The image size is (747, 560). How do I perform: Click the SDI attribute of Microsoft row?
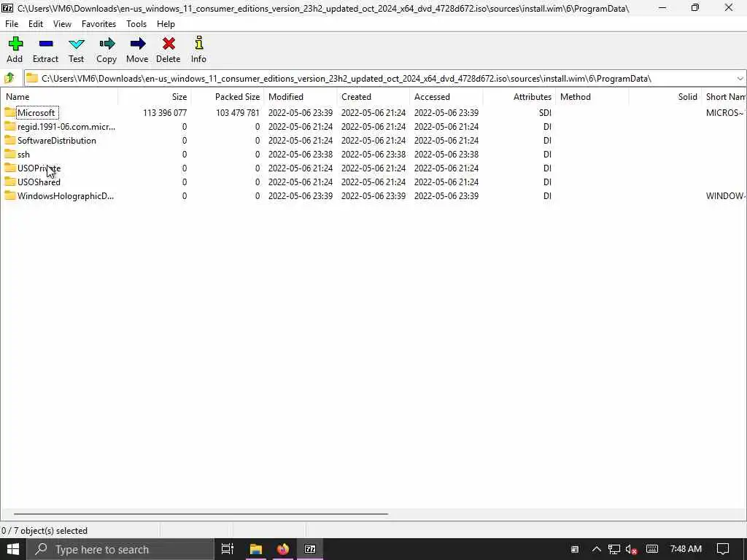[545, 113]
